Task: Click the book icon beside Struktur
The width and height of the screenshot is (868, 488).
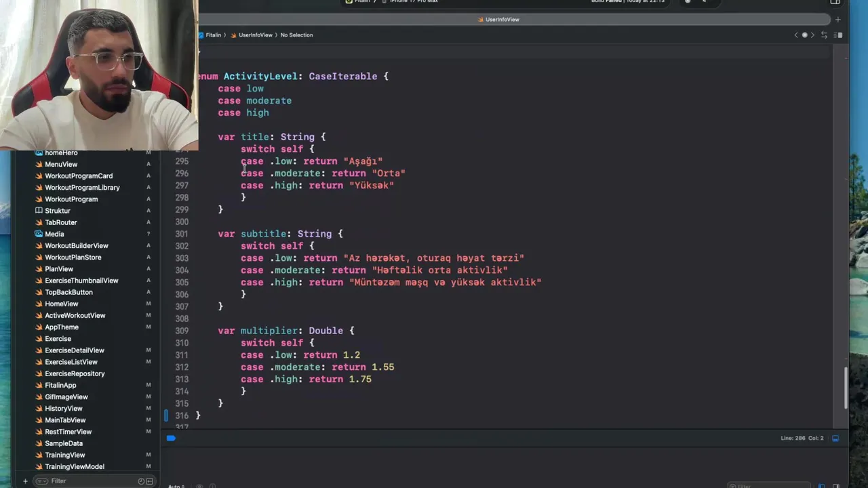Action: click(39, 210)
